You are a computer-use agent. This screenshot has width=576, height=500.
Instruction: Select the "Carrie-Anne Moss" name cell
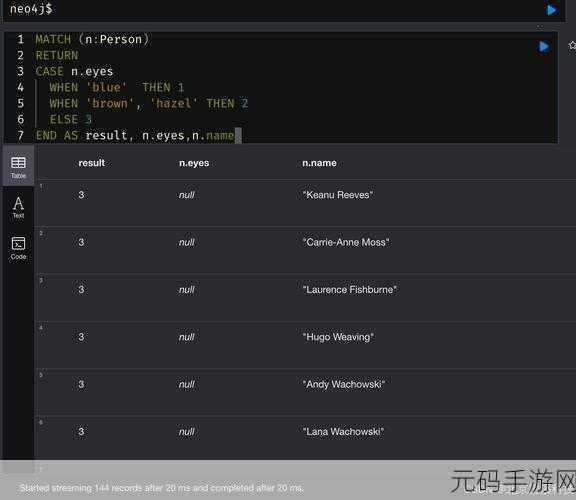pyautogui.click(x=346, y=242)
